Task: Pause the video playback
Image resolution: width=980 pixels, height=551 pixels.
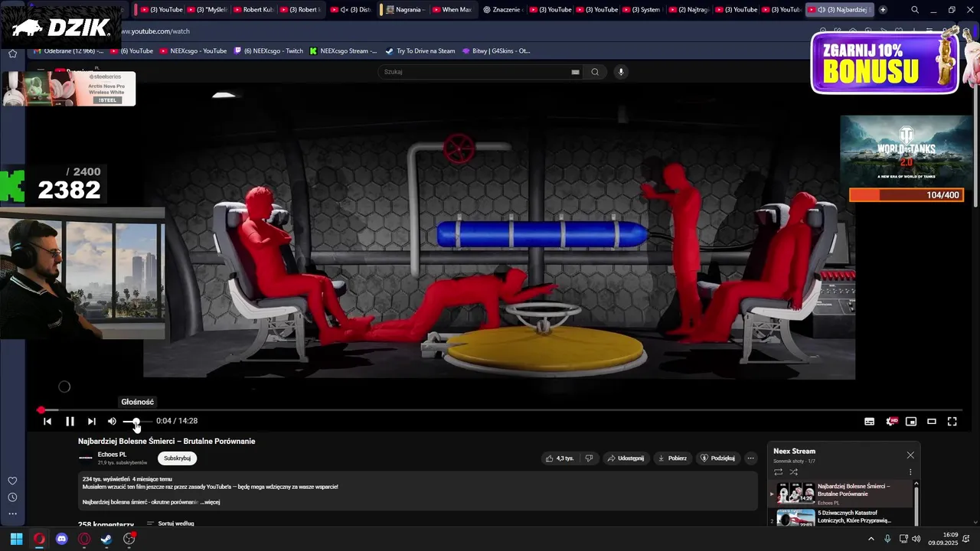Action: (70, 421)
